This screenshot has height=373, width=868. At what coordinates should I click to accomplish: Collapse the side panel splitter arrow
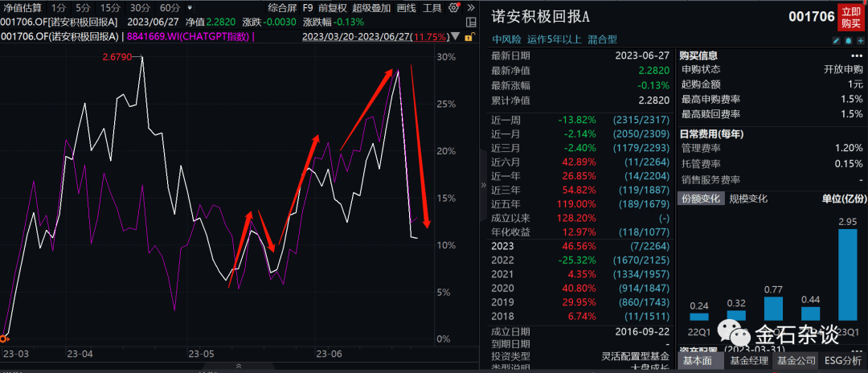(x=482, y=187)
